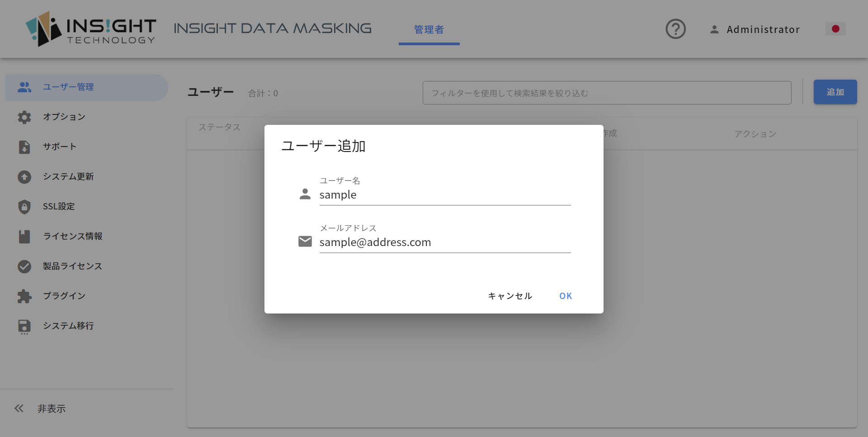Click the ライセンス情報 book icon
Viewport: 868px width, 437px height.
click(24, 237)
